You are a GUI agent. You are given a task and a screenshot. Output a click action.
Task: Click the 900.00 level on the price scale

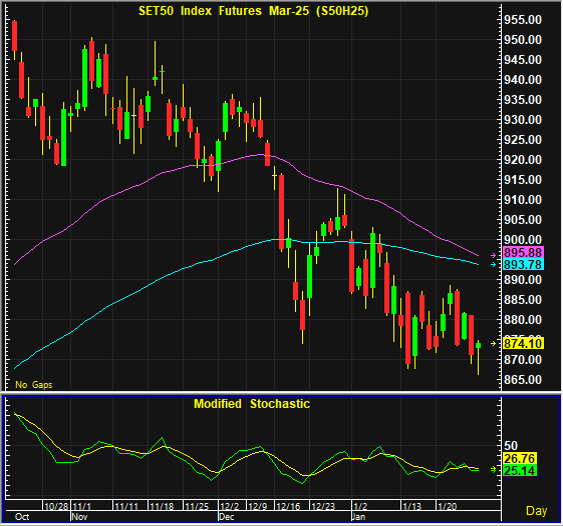click(x=523, y=239)
